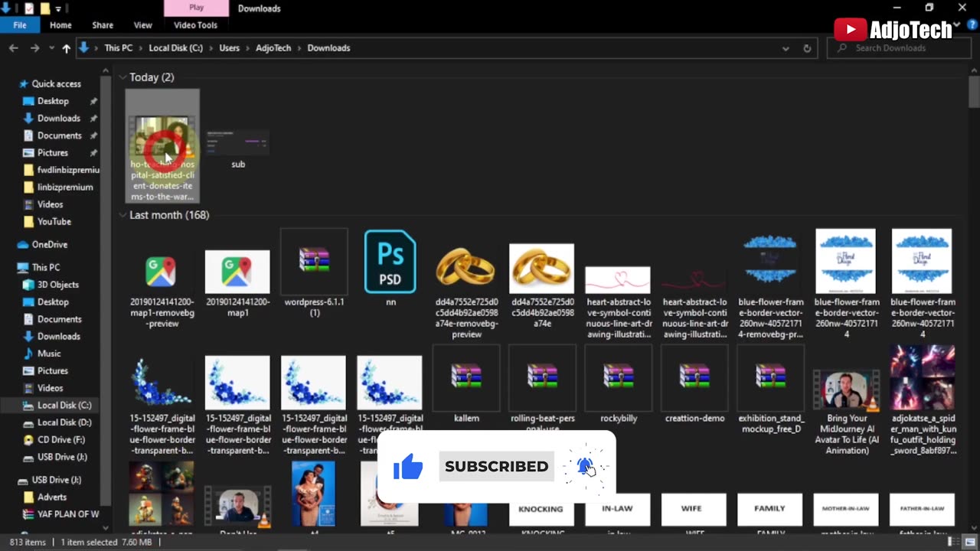
Task: Select the kallem RAR archive
Action: (x=466, y=384)
